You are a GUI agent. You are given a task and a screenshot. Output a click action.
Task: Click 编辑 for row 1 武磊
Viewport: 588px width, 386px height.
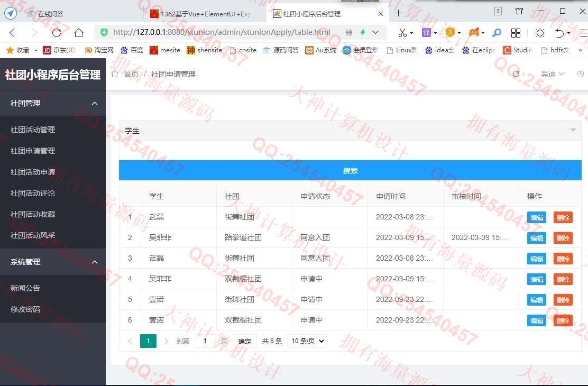click(537, 217)
